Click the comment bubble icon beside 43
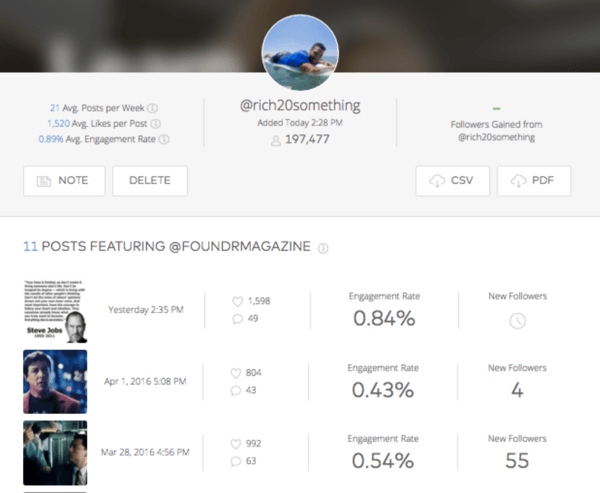Viewport: 600px width, 493px height. tap(236, 390)
